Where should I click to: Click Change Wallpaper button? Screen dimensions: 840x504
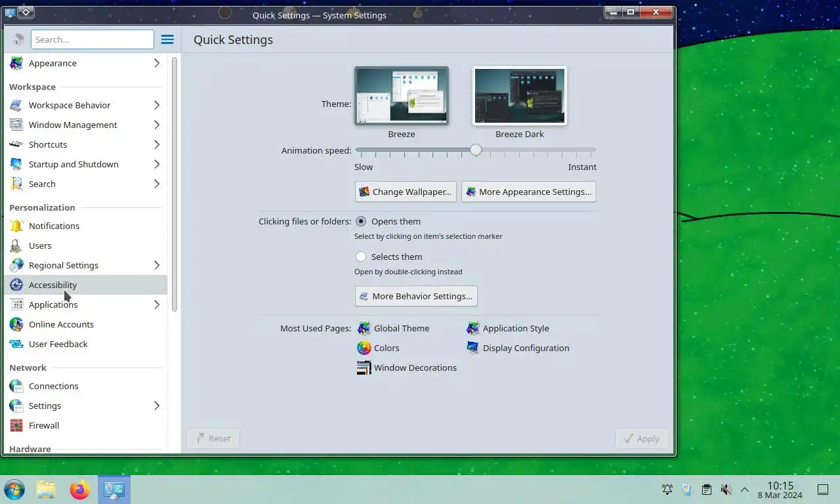(x=406, y=192)
